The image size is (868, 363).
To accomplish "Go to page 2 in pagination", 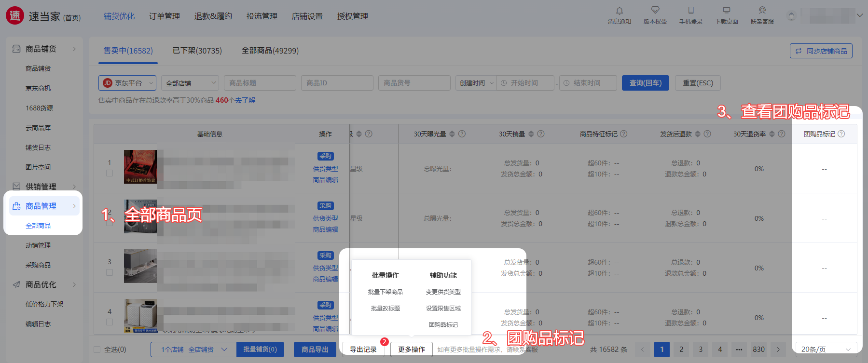I will [x=681, y=350].
